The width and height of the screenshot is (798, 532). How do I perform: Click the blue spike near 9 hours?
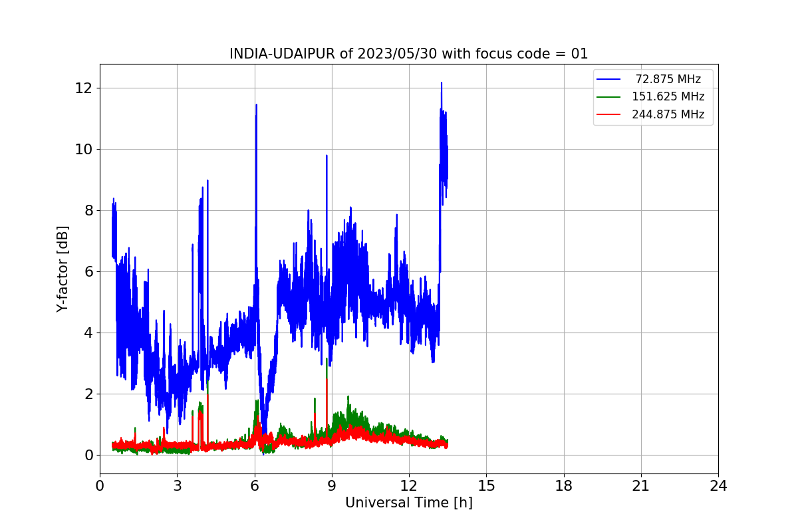pos(327,156)
